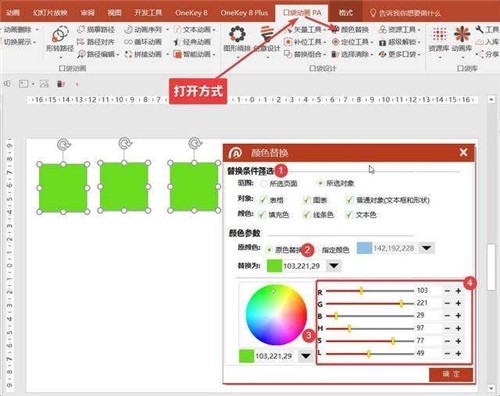Expand the 替换为 color dropdown arrow
This screenshot has height=396, width=500.
334,266
